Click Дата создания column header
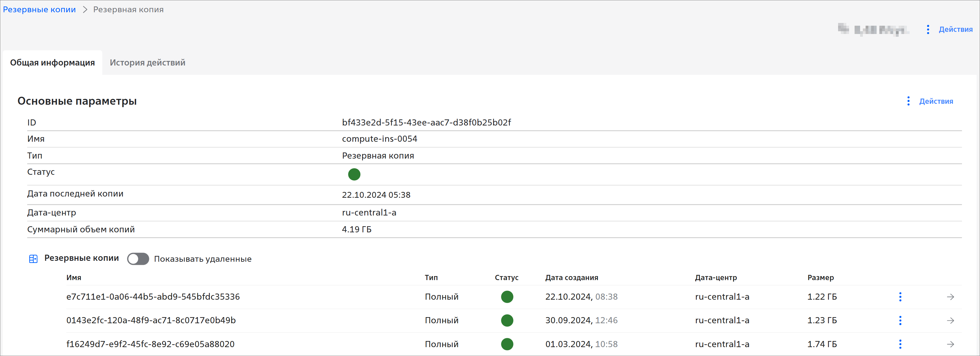Screen dimensions: 980x356 point(571,278)
